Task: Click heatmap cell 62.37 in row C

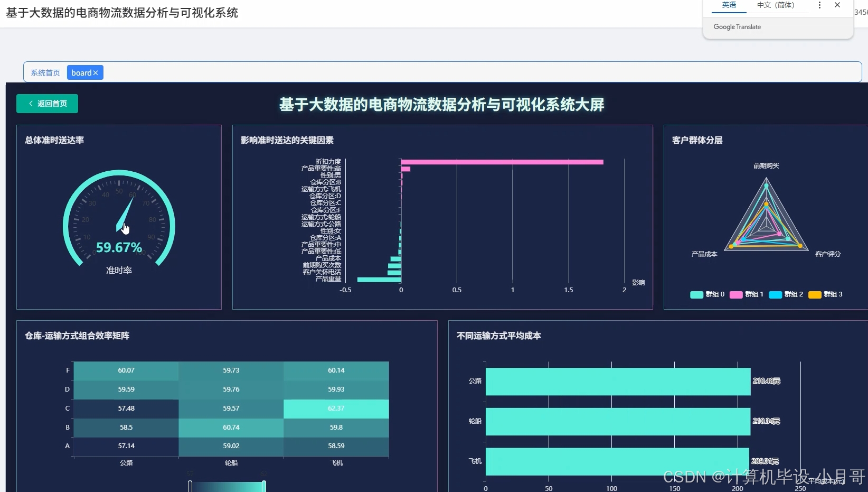Action: pos(336,409)
